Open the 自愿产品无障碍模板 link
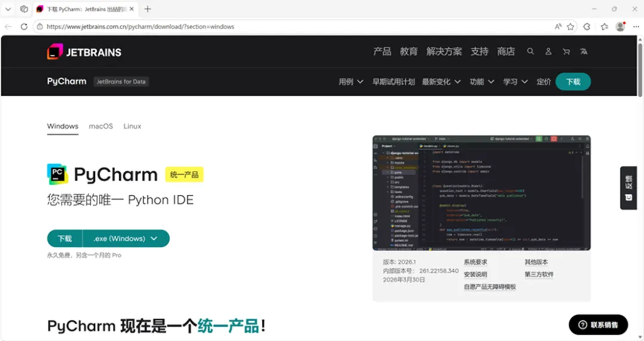This screenshot has height=341, width=644. click(490, 286)
